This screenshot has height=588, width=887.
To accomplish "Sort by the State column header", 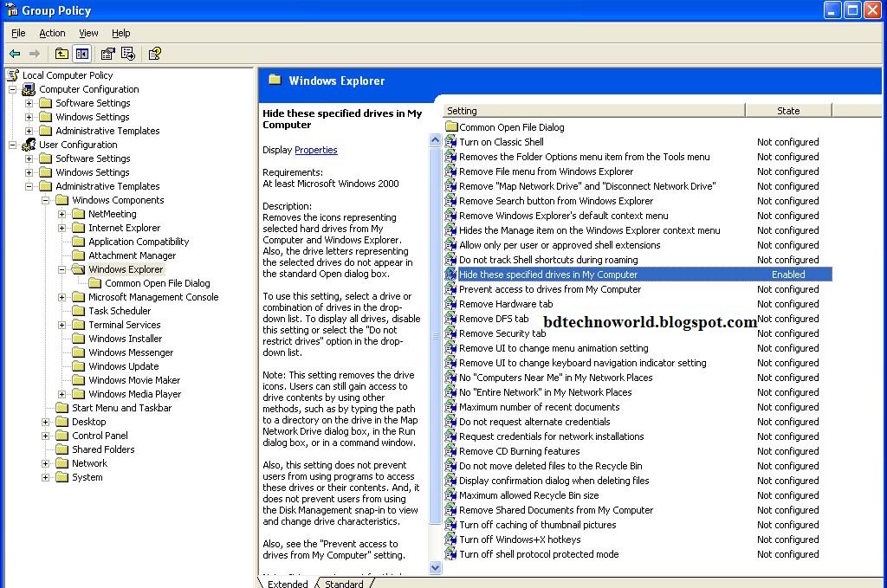I will coord(788,111).
